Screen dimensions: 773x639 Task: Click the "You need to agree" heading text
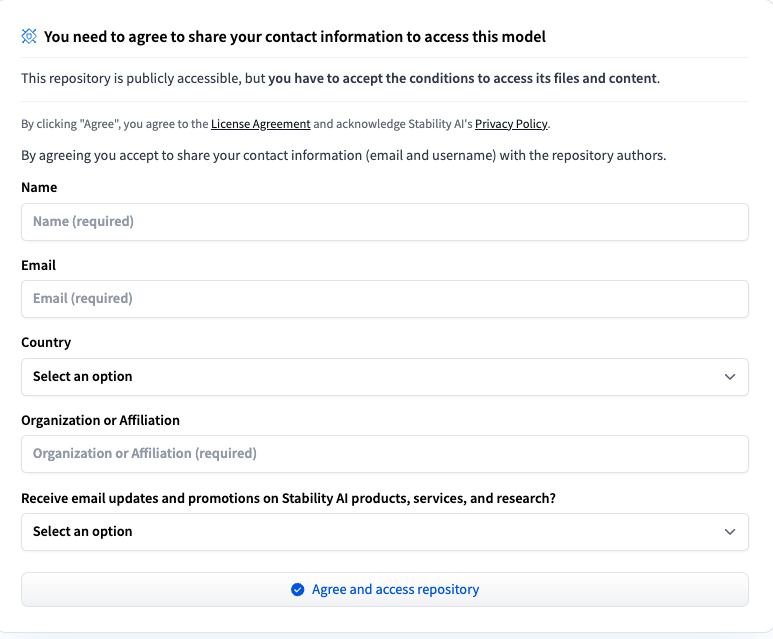(x=295, y=37)
